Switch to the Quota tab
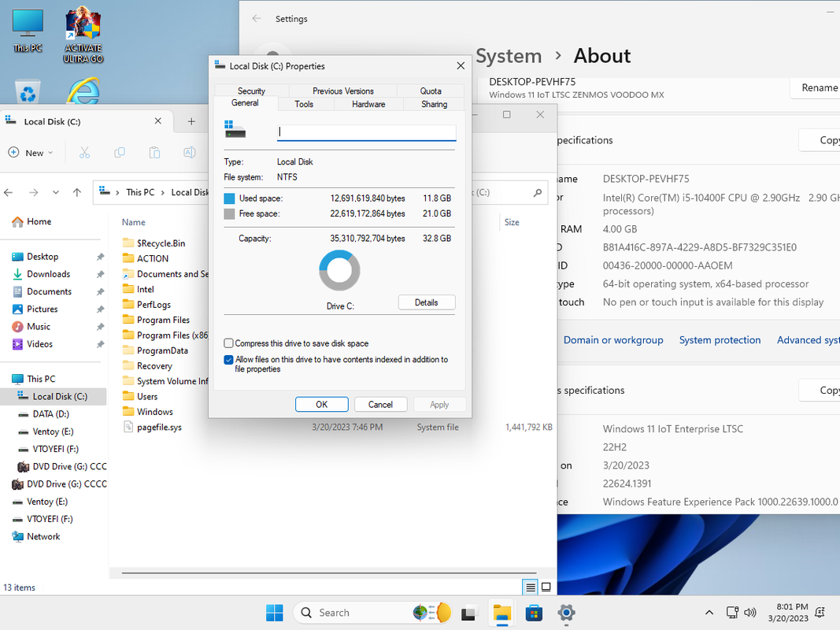Viewport: 840px width, 630px height. click(x=431, y=91)
